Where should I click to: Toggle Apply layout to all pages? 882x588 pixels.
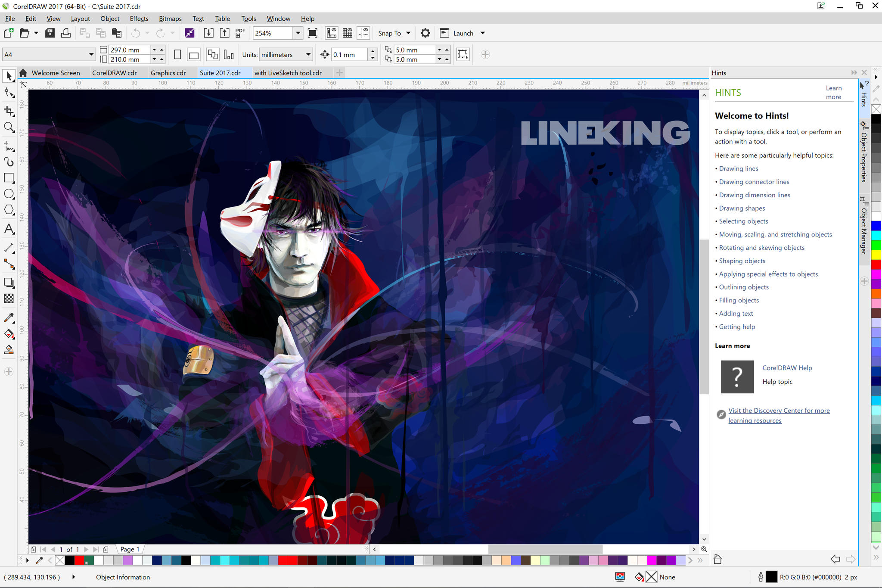pos(213,55)
